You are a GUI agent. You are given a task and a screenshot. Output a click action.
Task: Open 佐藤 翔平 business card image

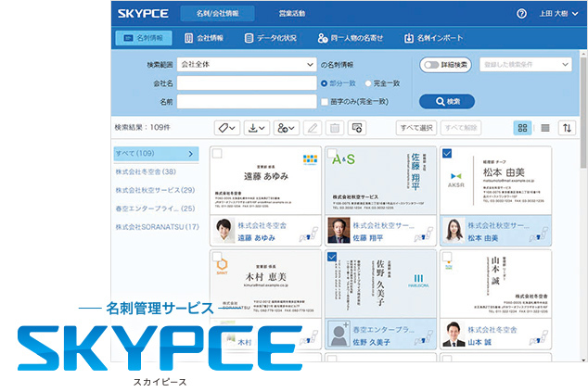pos(380,181)
